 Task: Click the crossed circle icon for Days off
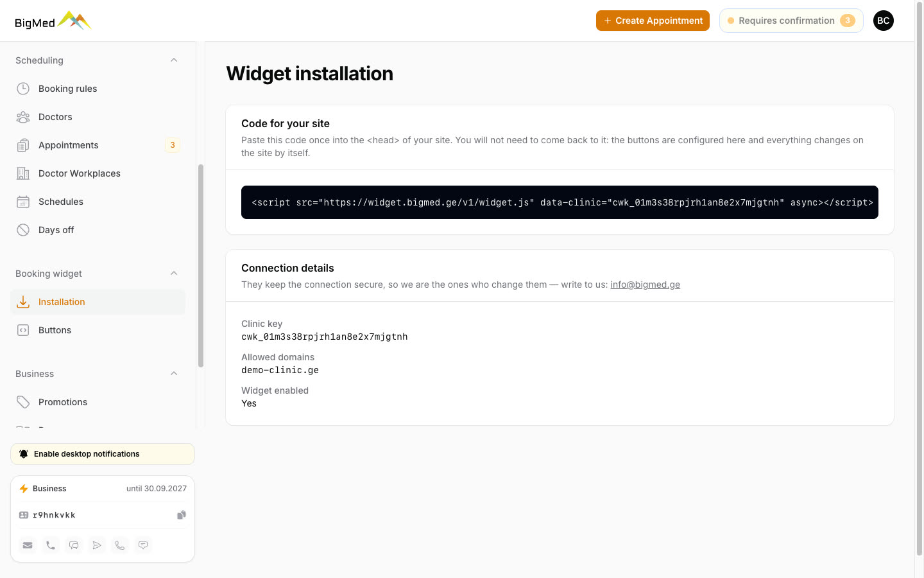23,230
